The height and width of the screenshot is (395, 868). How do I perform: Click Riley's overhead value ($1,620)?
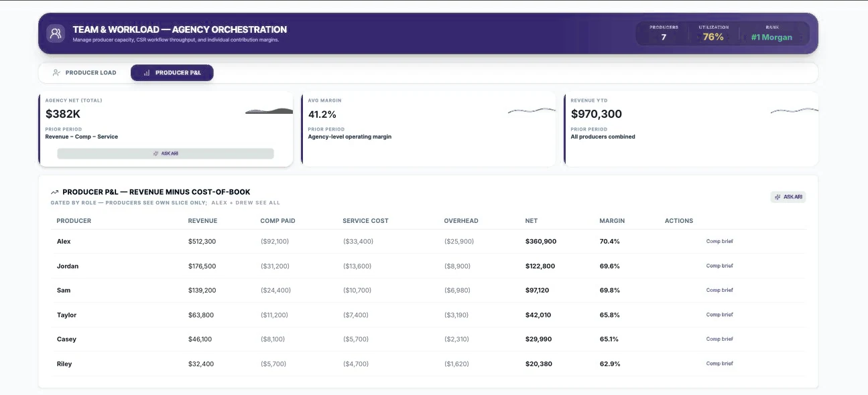[456, 364]
